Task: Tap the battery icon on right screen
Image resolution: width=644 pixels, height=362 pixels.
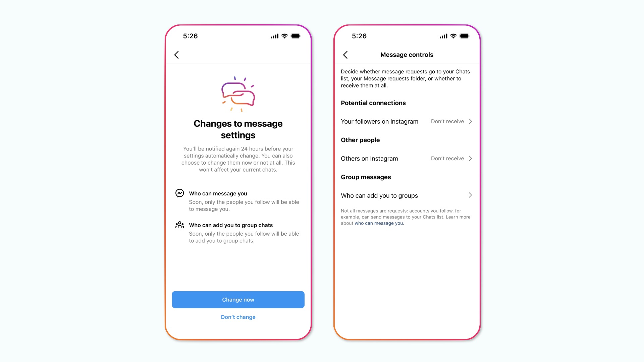Action: coord(465,36)
